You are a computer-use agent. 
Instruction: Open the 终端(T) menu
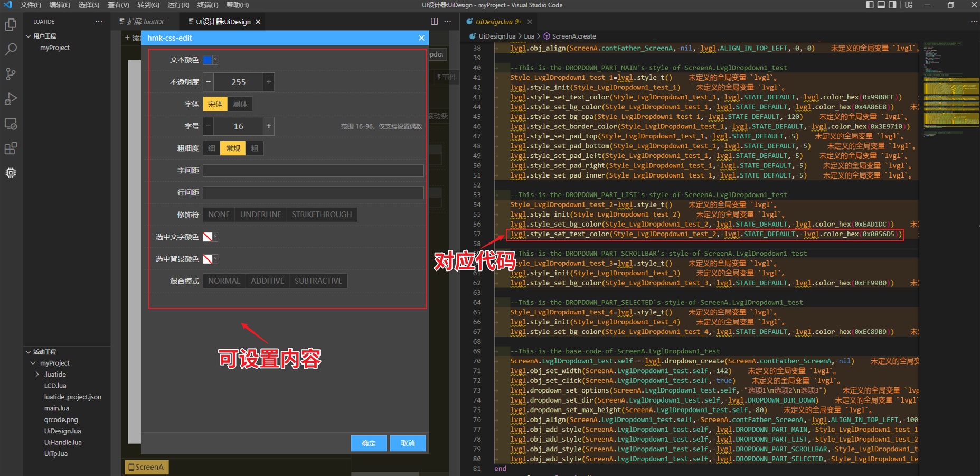(x=208, y=5)
